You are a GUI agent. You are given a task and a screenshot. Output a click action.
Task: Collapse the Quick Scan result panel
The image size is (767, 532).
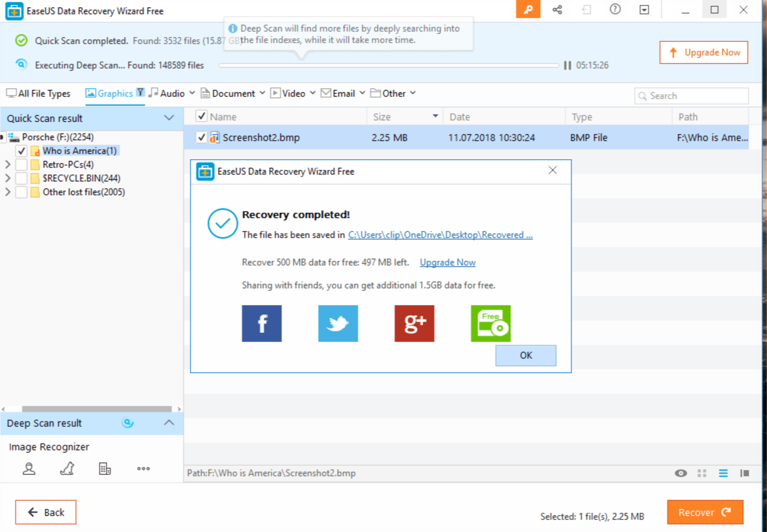click(169, 118)
